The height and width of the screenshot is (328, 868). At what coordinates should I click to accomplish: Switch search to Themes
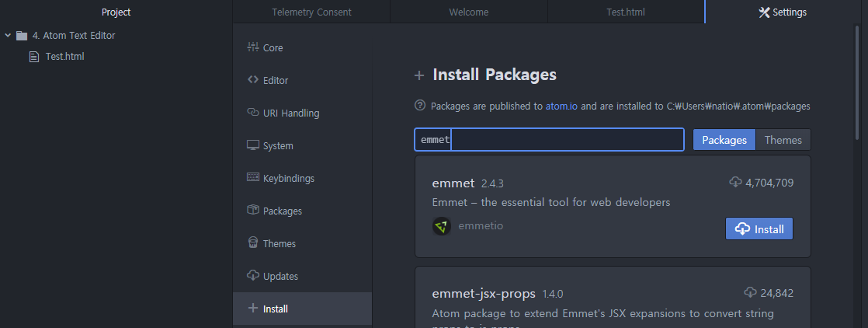point(783,140)
